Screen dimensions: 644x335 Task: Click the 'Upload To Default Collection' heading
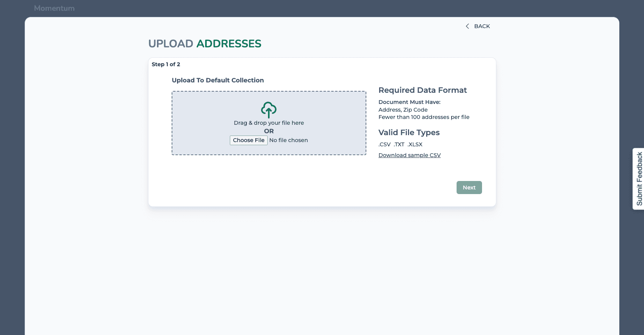[218, 80]
